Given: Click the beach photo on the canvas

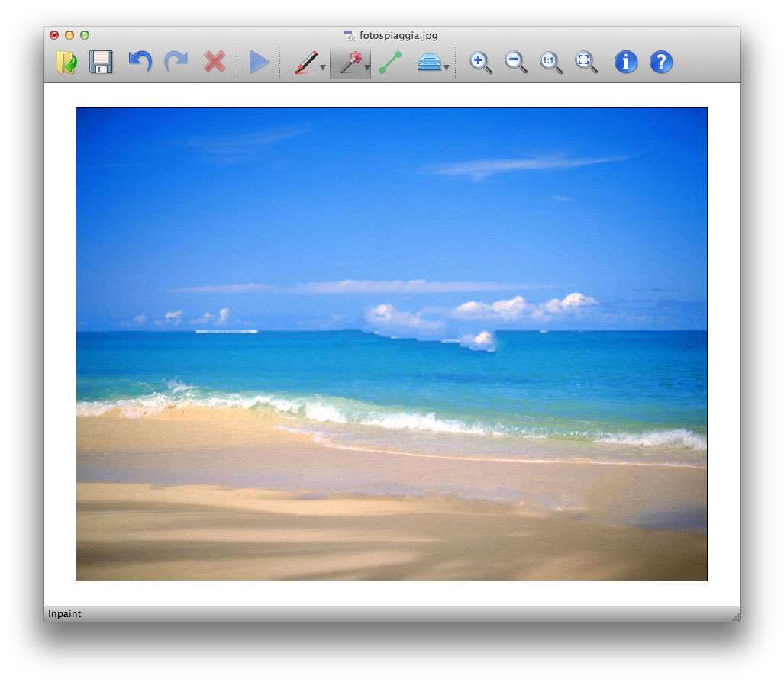Looking at the screenshot, I should 392,344.
